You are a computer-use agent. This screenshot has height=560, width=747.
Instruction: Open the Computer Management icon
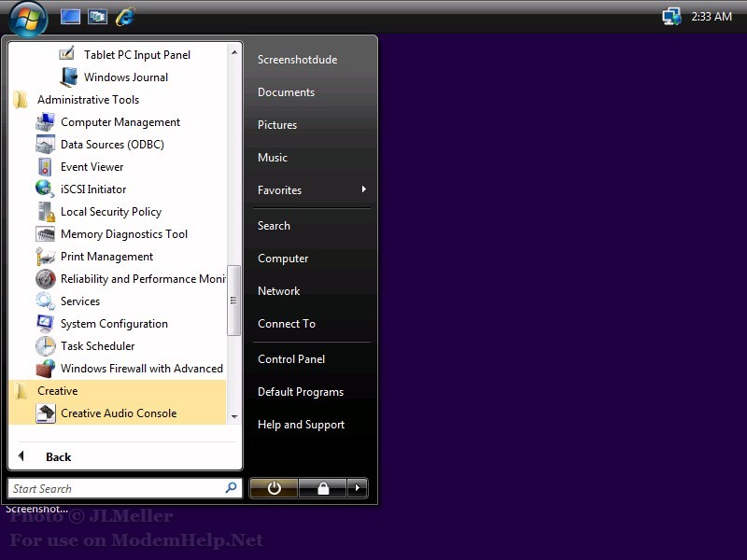[x=45, y=122]
